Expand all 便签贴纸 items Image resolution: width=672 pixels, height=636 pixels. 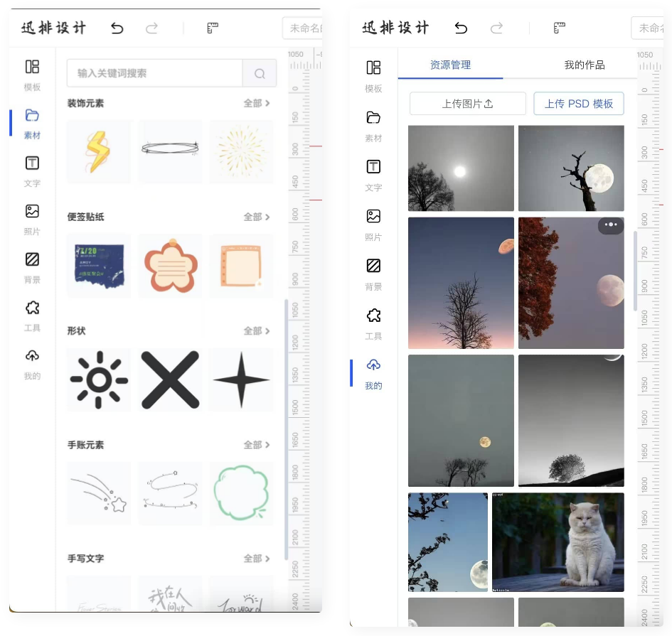coord(257,217)
